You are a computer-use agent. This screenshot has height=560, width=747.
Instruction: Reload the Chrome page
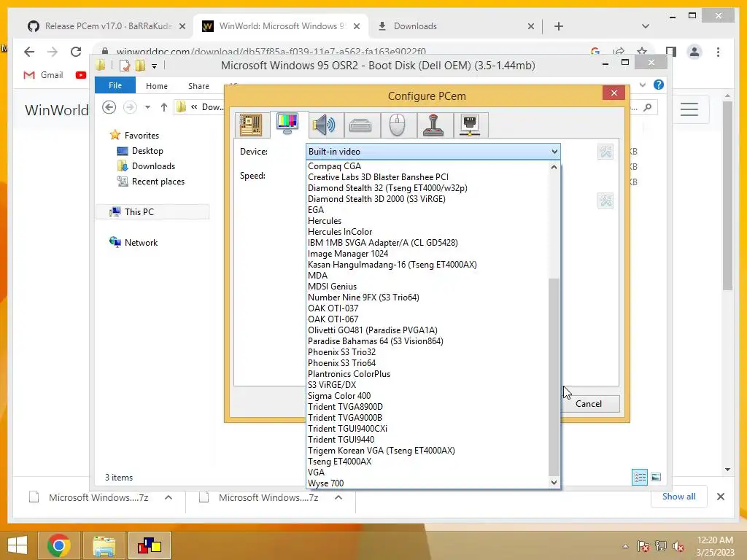point(76,52)
